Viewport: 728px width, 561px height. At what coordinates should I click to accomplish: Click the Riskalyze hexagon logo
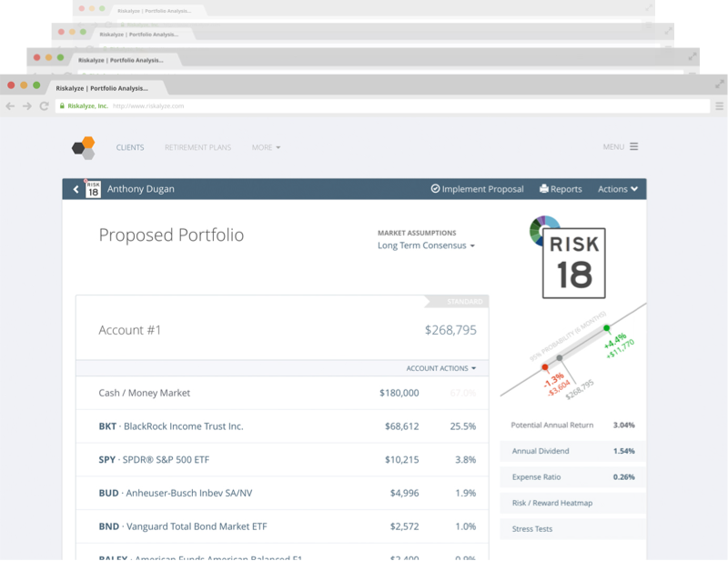[x=84, y=147]
